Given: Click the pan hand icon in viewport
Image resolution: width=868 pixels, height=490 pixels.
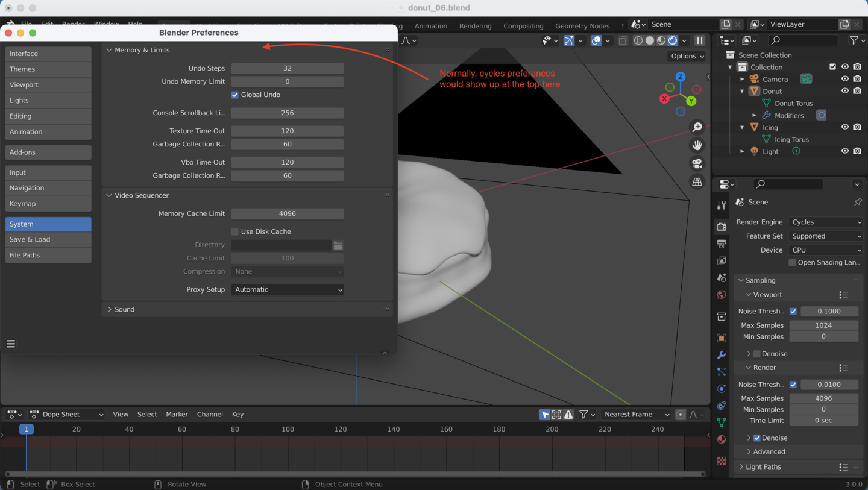Looking at the screenshot, I should tap(697, 145).
